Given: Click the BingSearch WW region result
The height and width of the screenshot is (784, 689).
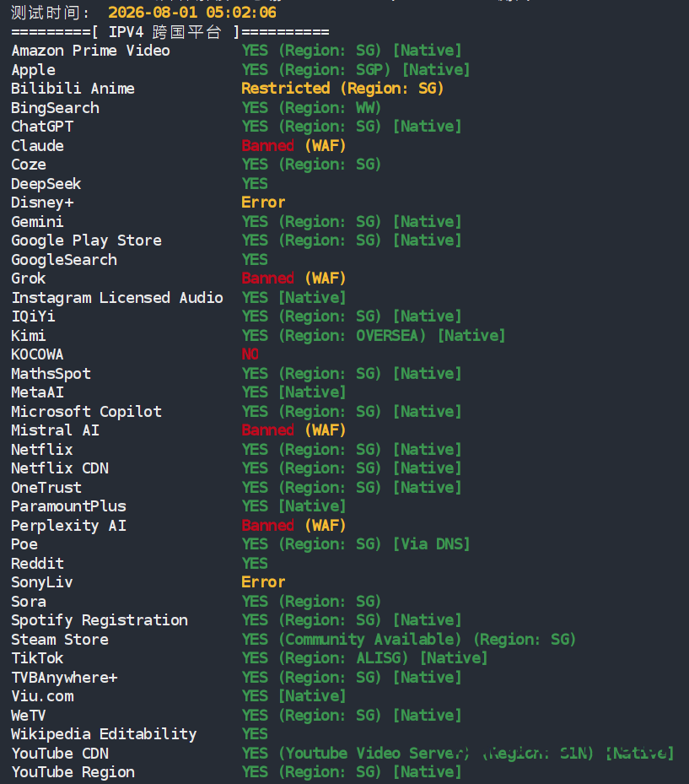Looking at the screenshot, I should point(331,108).
